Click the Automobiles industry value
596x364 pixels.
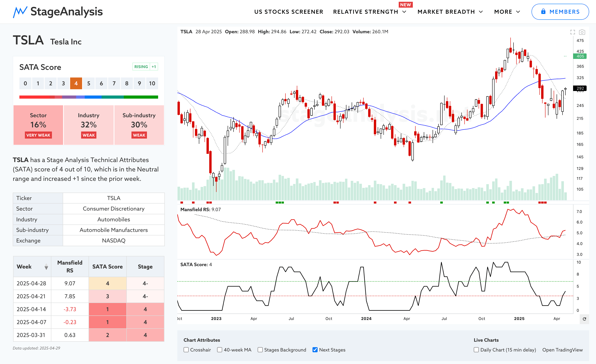(113, 219)
